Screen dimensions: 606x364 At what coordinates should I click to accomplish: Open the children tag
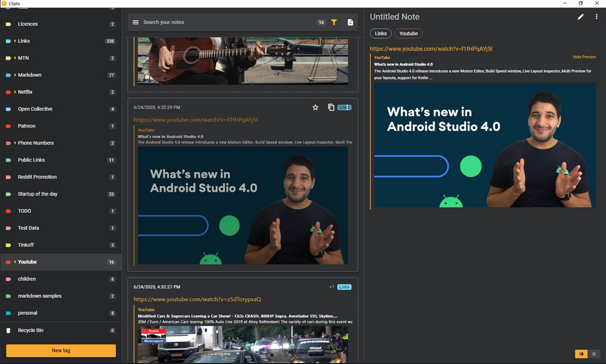pos(61,279)
